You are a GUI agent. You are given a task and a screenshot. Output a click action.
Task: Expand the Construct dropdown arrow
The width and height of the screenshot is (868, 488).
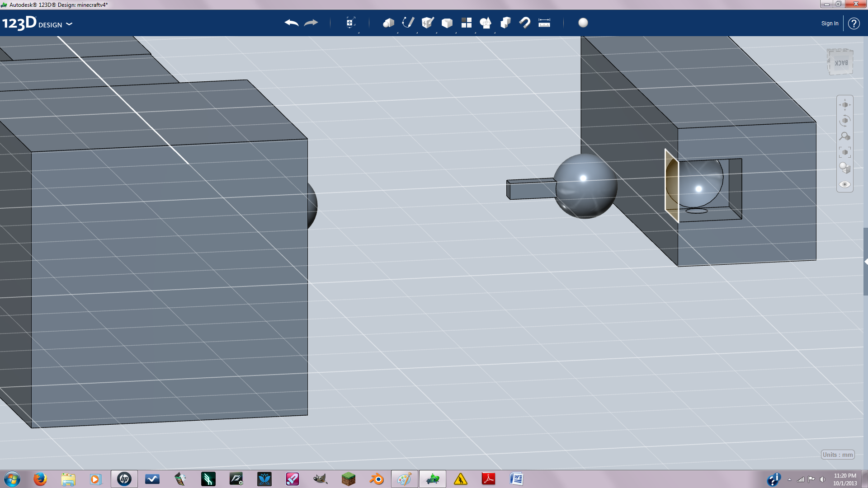point(436,33)
